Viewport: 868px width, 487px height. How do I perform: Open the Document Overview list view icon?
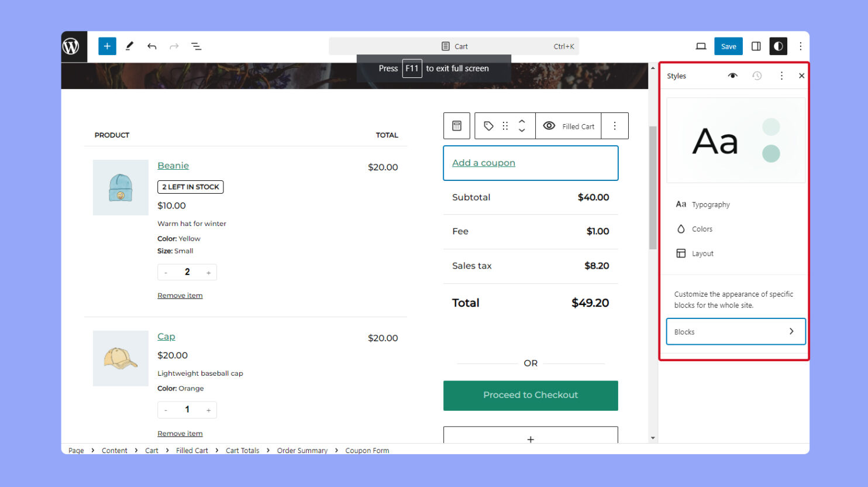click(x=196, y=46)
